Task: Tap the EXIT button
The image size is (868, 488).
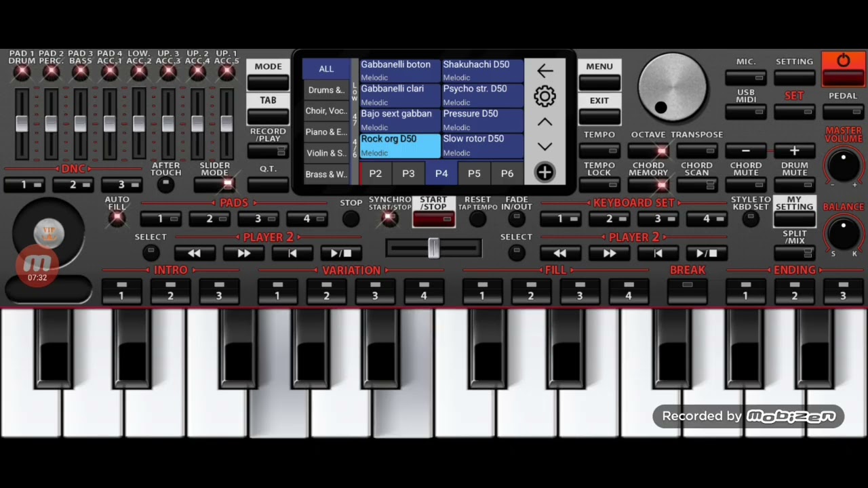Action: pos(599,109)
